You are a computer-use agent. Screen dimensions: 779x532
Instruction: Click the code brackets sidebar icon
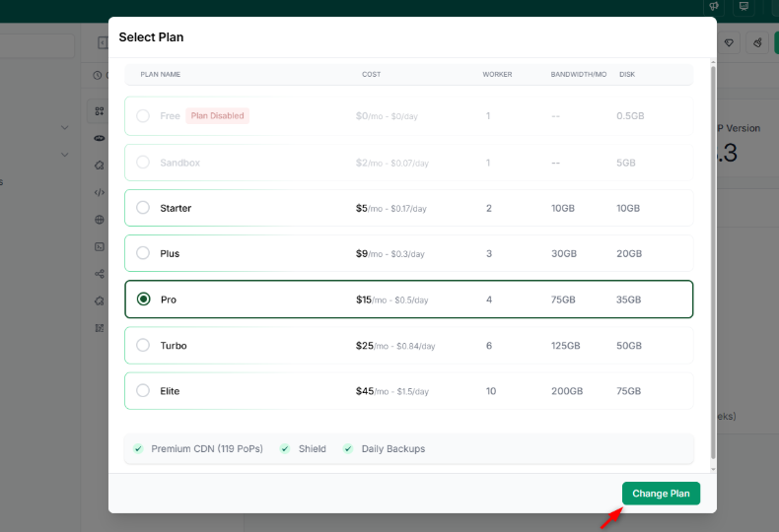[100, 192]
